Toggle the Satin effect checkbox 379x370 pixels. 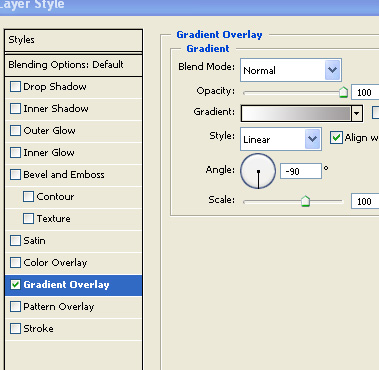(15, 241)
